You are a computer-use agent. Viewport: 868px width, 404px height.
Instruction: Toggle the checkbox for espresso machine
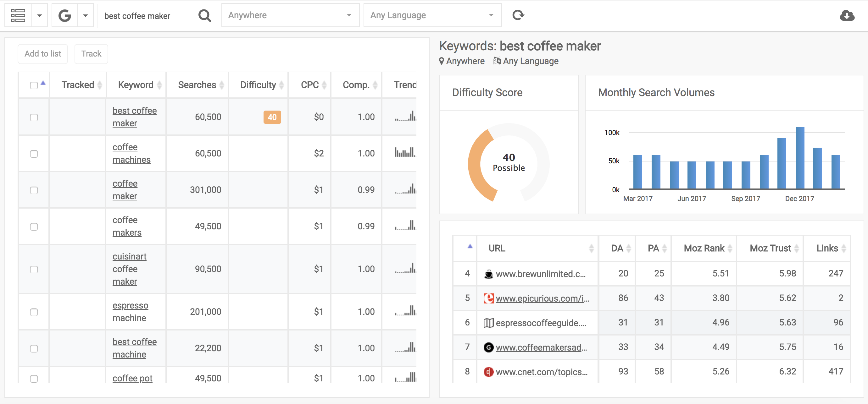point(34,312)
